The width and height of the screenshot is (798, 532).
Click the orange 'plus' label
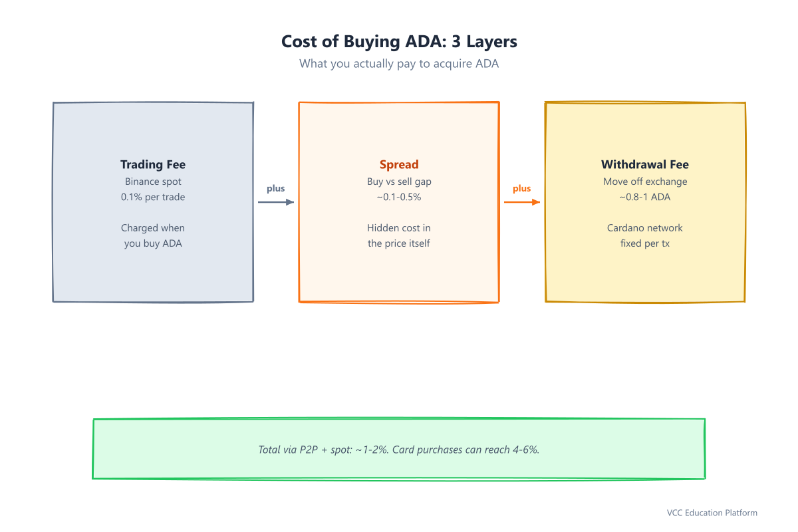(x=522, y=188)
